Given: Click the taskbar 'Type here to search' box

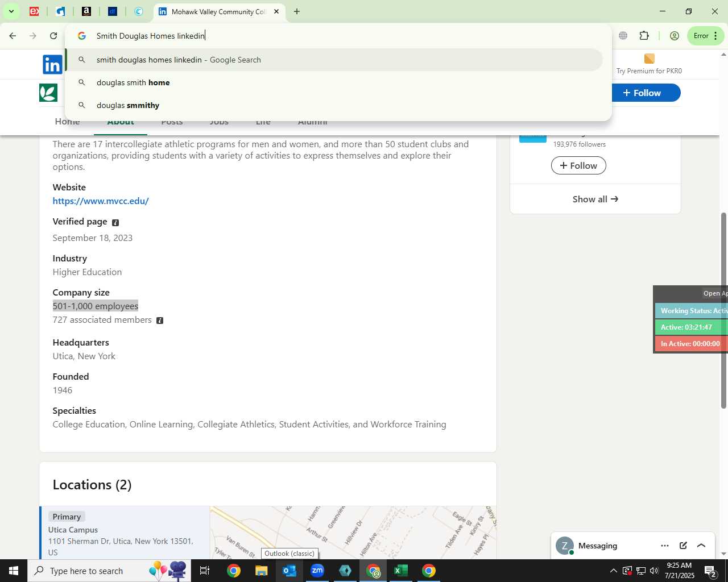Looking at the screenshot, I should pyautogui.click(x=108, y=571).
